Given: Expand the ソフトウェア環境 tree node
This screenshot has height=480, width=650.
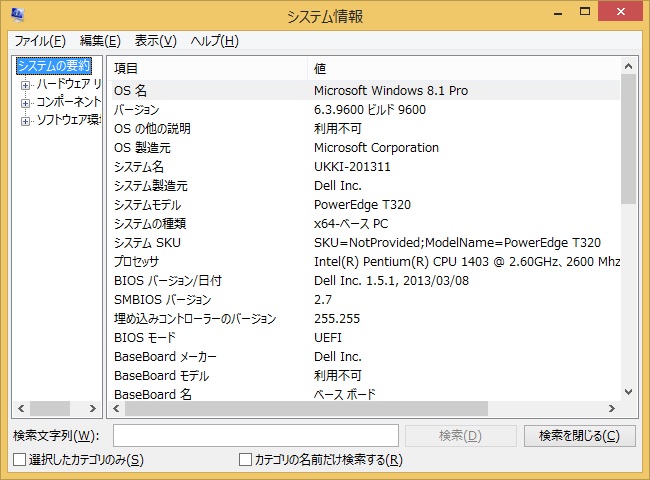Looking at the screenshot, I should [x=25, y=121].
